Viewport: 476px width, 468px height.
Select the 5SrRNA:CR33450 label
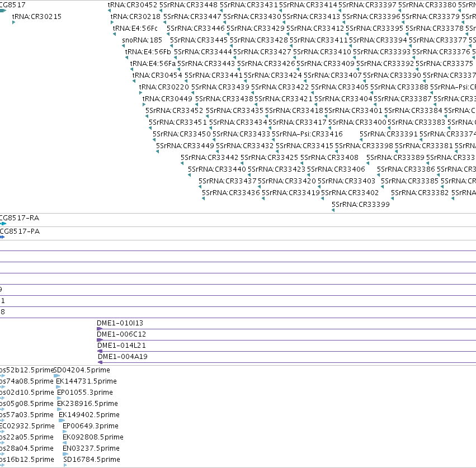coord(182,134)
